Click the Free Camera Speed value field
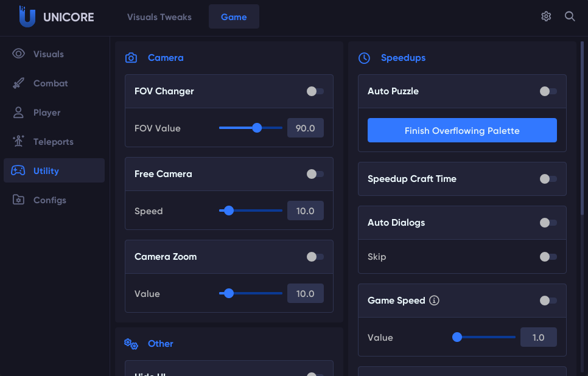Screen dimensions: 588x376 (x=306, y=211)
